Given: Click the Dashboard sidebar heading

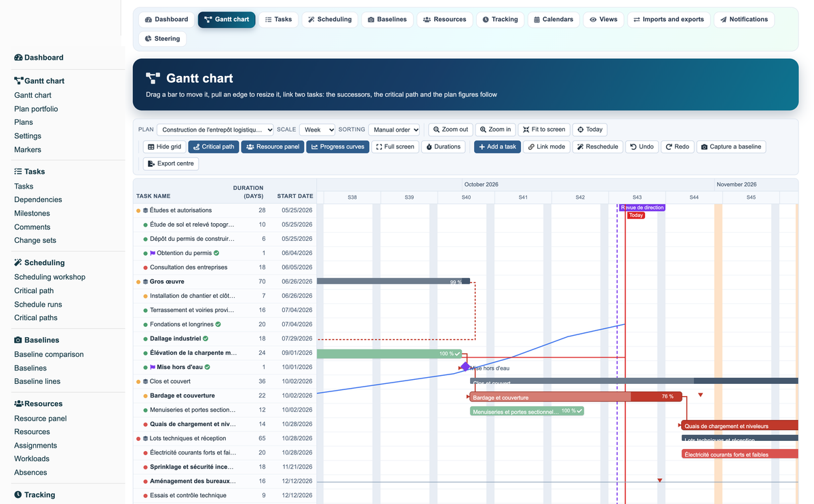Looking at the screenshot, I should 39,58.
